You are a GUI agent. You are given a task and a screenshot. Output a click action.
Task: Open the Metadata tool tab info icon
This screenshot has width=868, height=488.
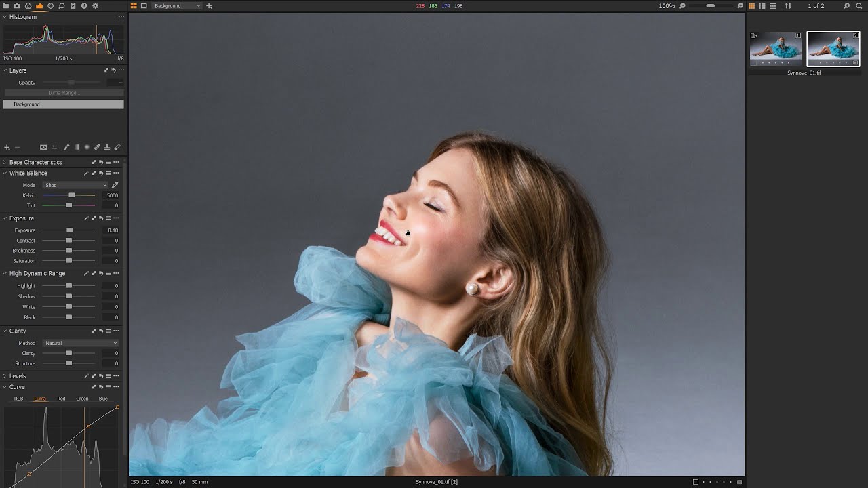coord(84,5)
